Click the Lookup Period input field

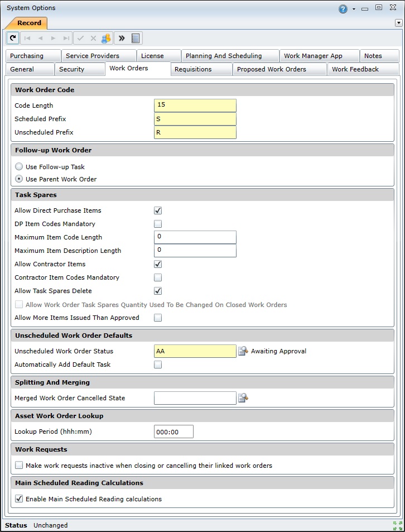tap(173, 432)
